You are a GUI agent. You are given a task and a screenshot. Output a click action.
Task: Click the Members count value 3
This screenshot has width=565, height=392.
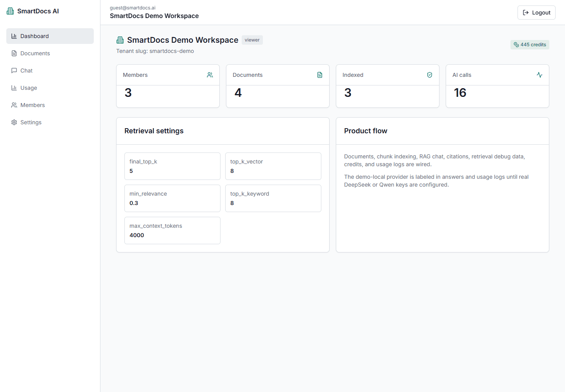[x=128, y=93]
